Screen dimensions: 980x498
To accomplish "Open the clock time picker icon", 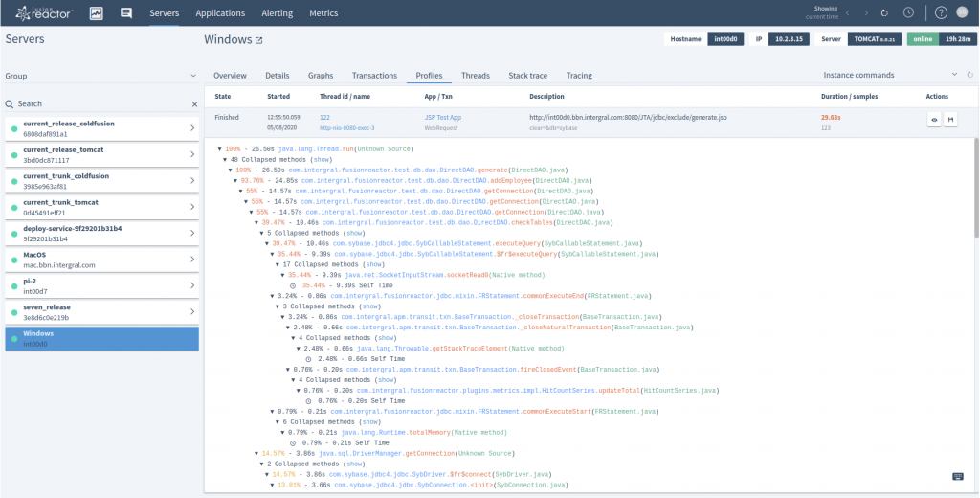I will (x=908, y=12).
